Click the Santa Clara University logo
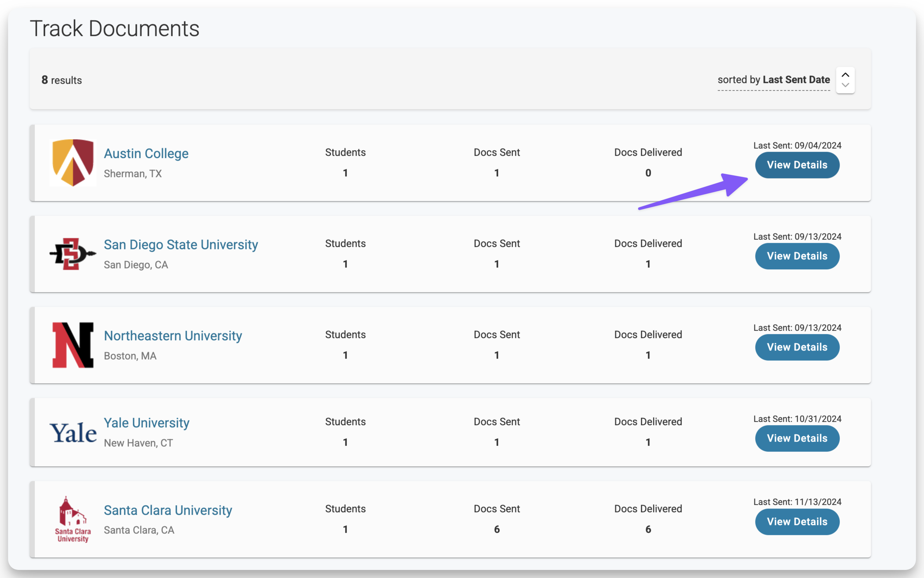This screenshot has height=578, width=924. 73,520
